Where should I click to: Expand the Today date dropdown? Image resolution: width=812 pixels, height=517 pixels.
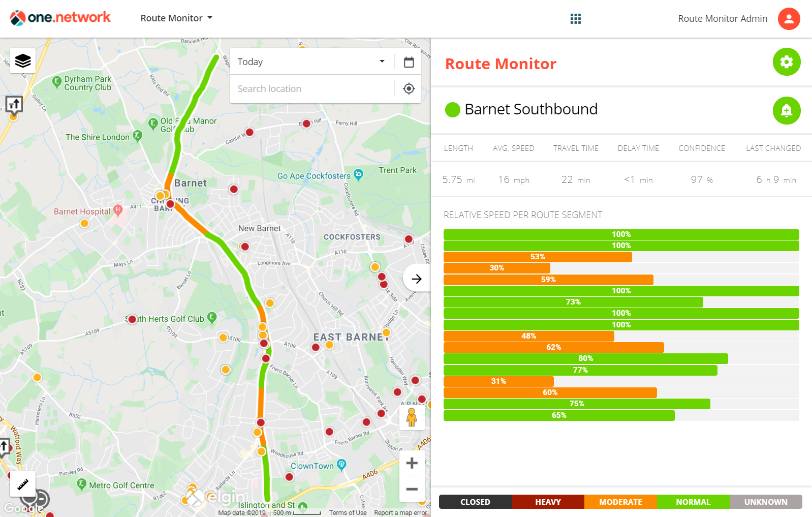click(311, 62)
